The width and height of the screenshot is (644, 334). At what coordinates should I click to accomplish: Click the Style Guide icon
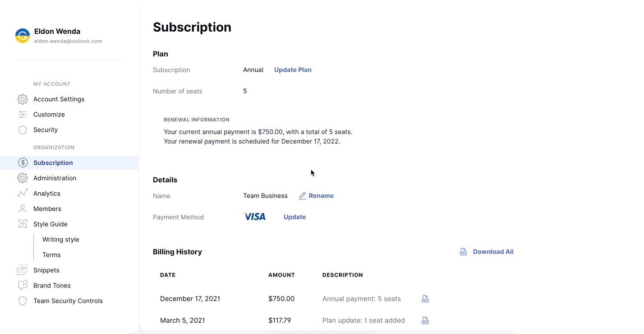click(23, 224)
